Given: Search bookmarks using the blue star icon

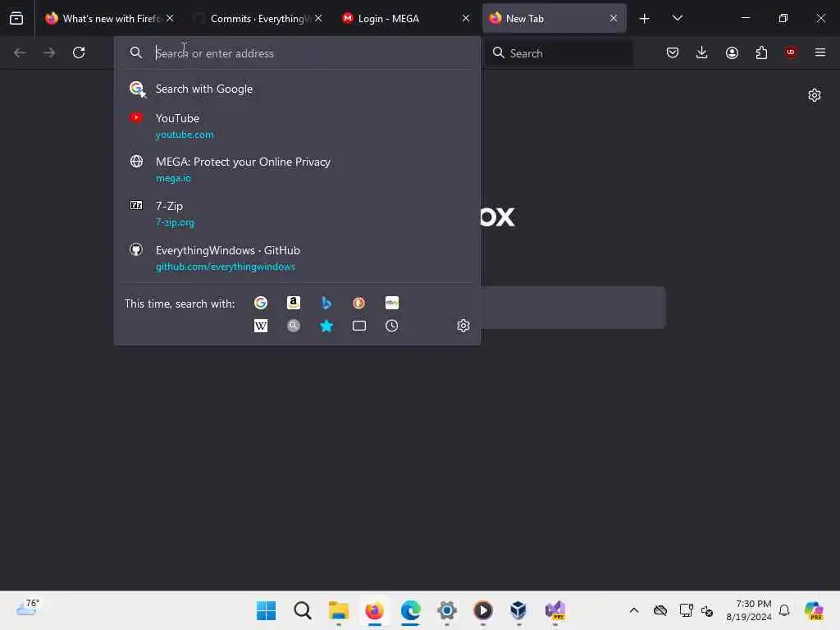Looking at the screenshot, I should click(x=326, y=326).
